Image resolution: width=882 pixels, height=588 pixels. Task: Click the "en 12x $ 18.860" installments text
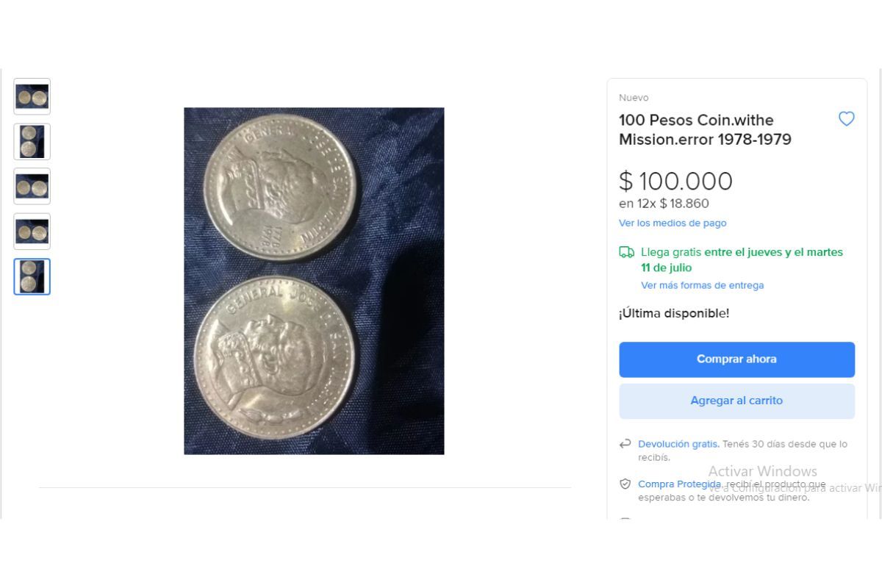tap(664, 204)
